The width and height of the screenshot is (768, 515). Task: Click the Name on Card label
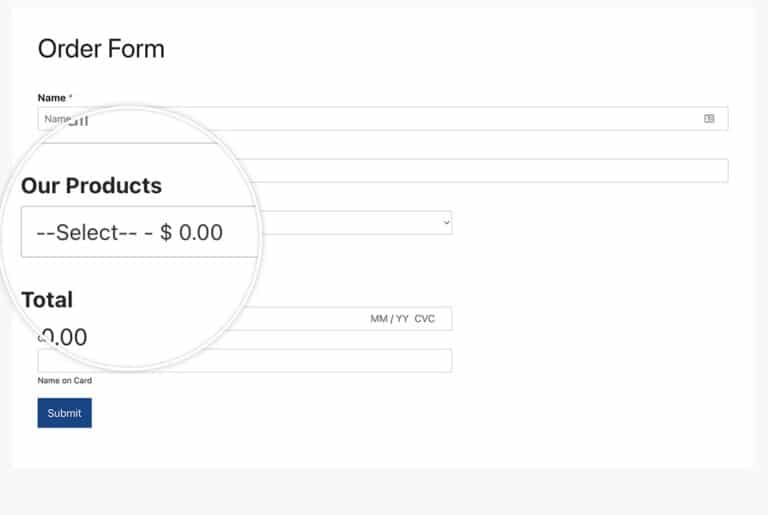65,381
